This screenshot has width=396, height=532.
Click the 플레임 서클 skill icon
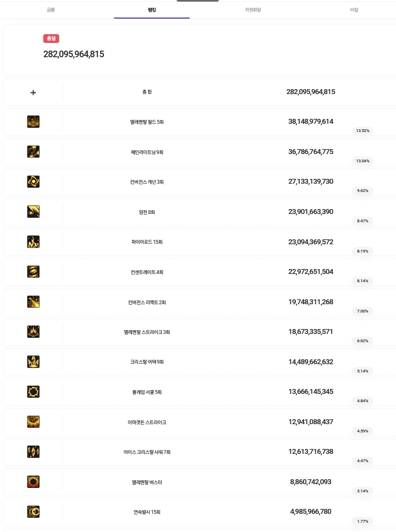[33, 392]
